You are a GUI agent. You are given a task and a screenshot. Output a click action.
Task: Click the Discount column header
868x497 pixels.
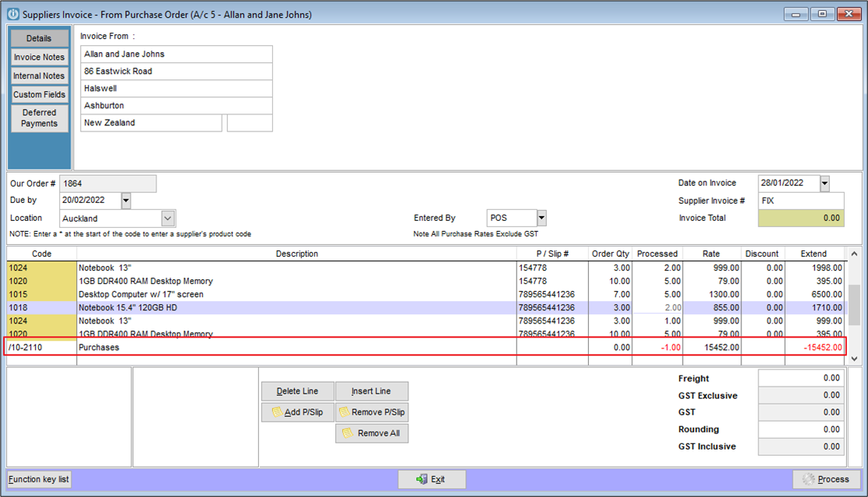(761, 254)
